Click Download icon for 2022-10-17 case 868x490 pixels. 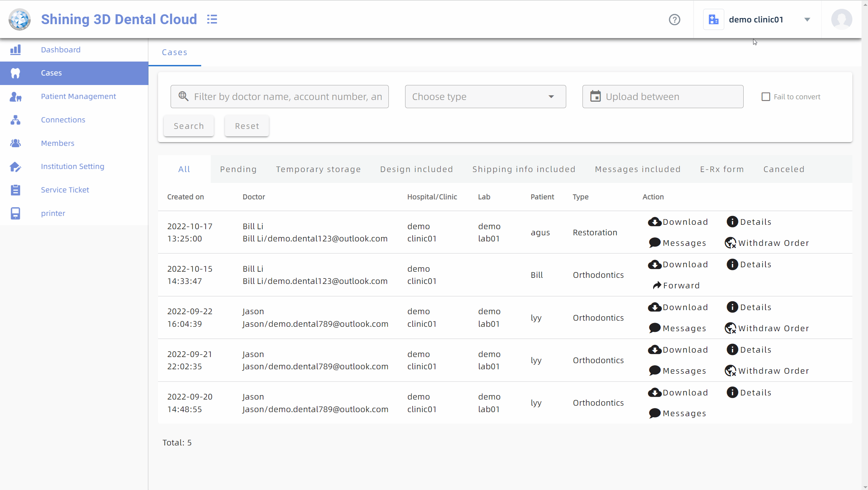coord(655,222)
